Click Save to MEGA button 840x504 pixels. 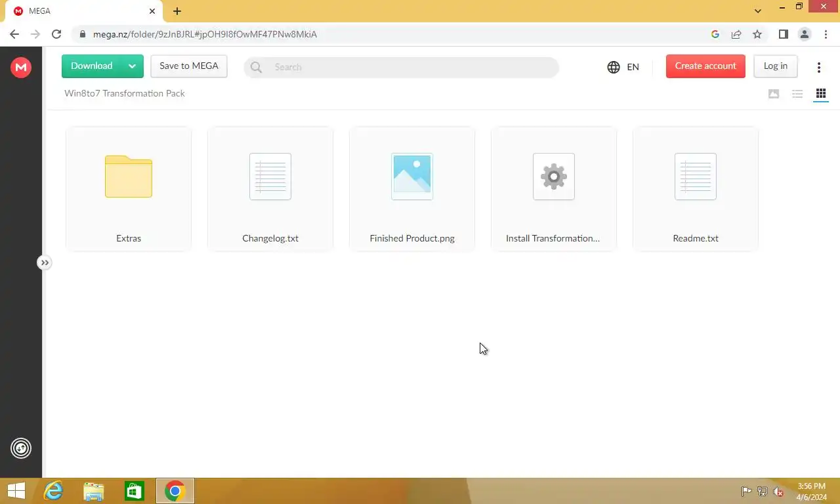[x=189, y=66]
